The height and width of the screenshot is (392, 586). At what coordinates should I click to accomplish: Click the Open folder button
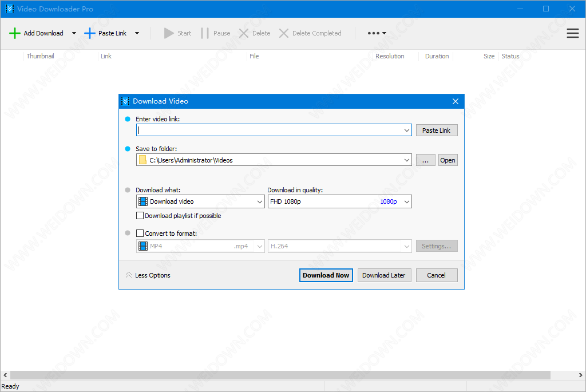(448, 160)
